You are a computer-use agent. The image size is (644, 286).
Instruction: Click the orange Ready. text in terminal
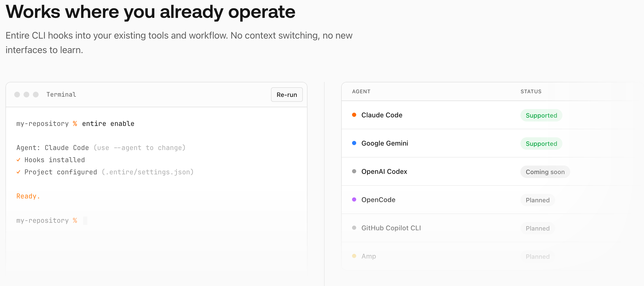(28, 196)
